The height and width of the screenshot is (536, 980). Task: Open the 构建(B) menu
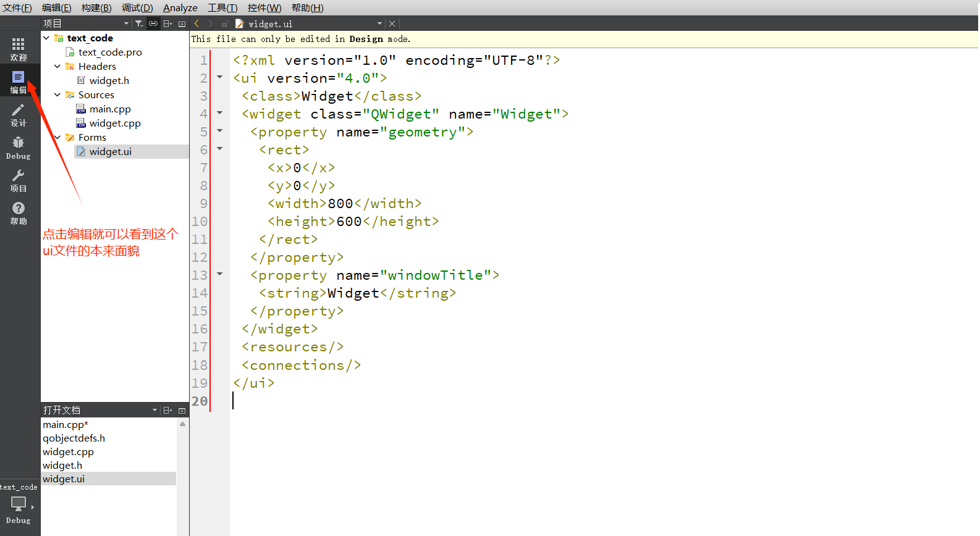click(x=96, y=7)
